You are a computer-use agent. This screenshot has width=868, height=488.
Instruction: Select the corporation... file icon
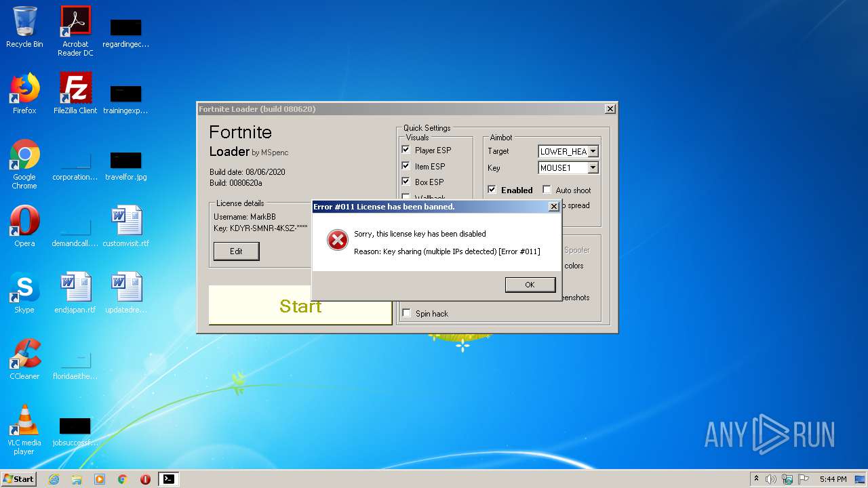pos(75,166)
